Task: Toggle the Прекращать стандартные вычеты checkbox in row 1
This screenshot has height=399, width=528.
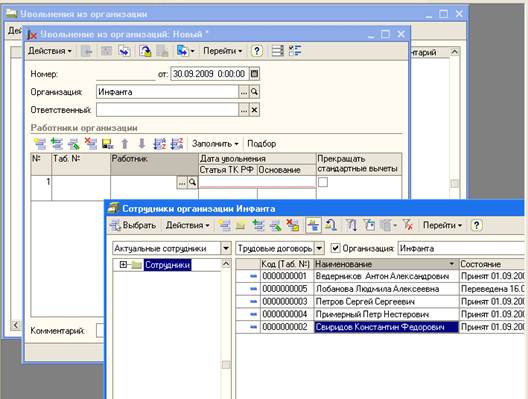Action: [323, 182]
